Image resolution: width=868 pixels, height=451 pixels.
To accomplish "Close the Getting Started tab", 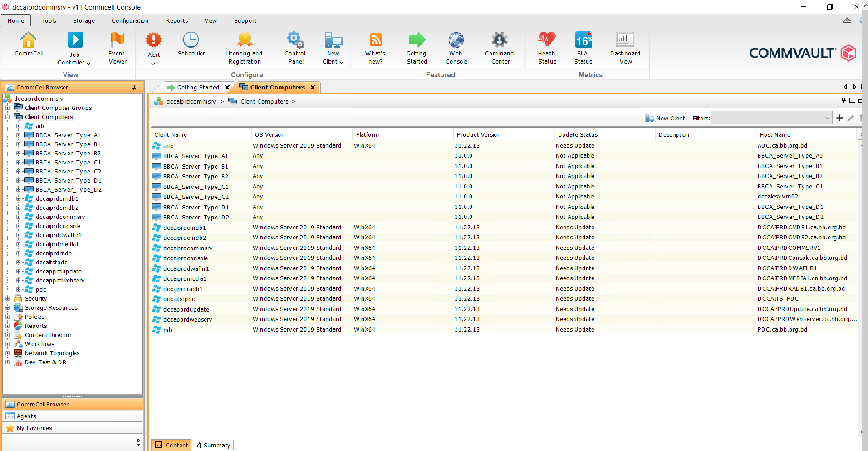I will (227, 88).
